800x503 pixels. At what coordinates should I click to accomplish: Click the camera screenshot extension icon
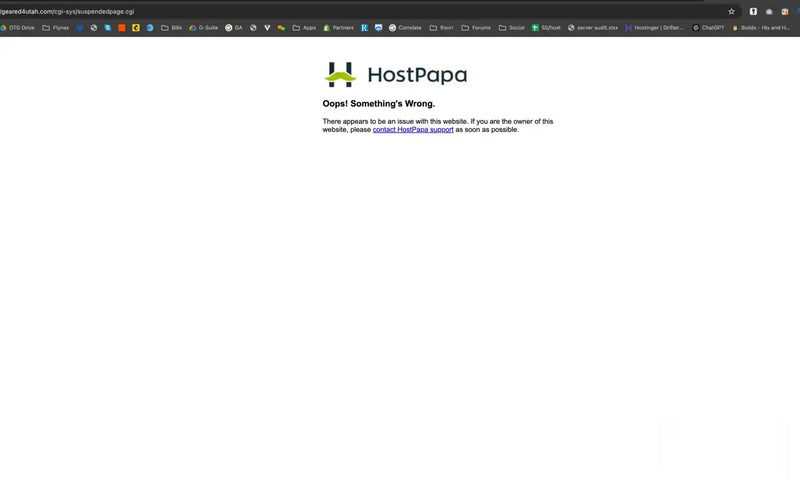pos(769,11)
